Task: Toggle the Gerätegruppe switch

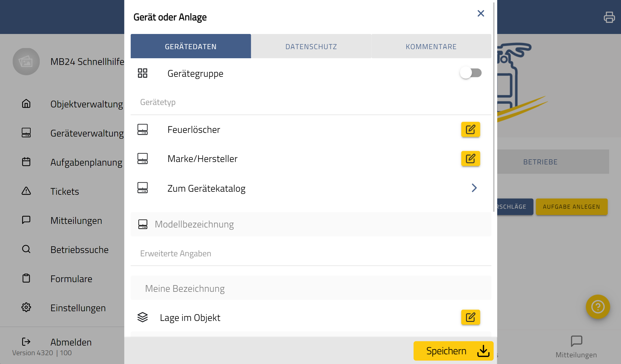Action: click(x=471, y=73)
